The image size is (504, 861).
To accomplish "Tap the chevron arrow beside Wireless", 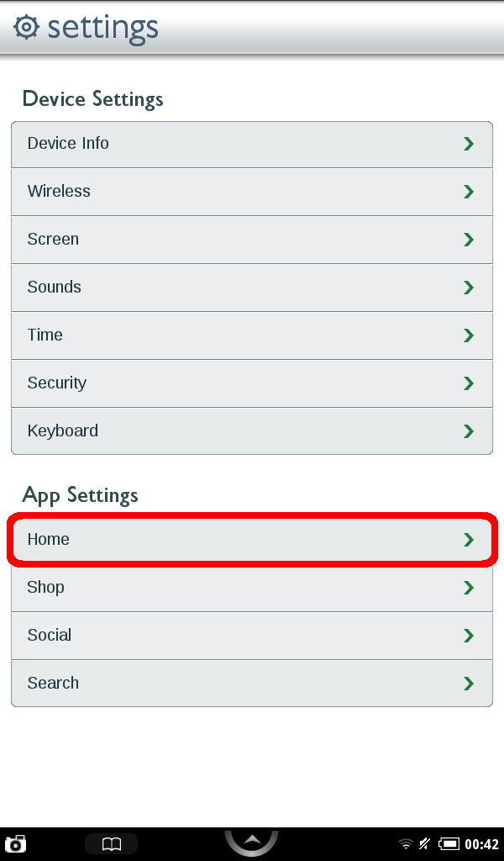I will pos(469,192).
